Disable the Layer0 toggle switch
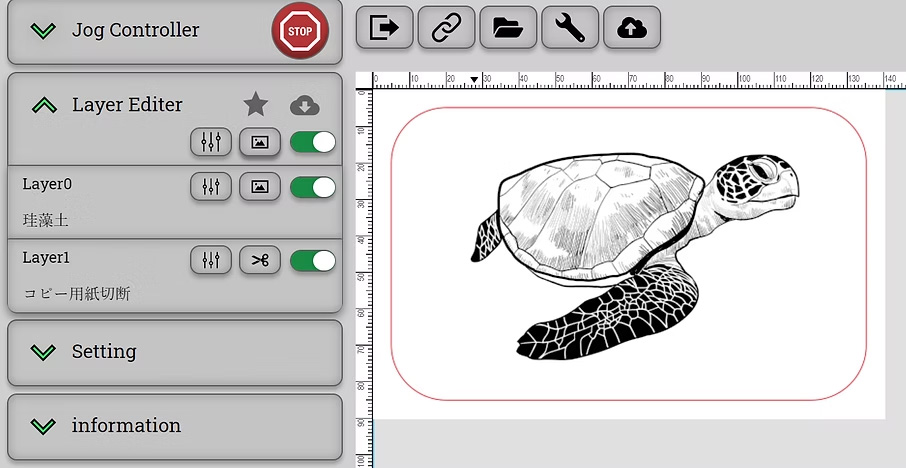This screenshot has height=468, width=906. tap(313, 187)
